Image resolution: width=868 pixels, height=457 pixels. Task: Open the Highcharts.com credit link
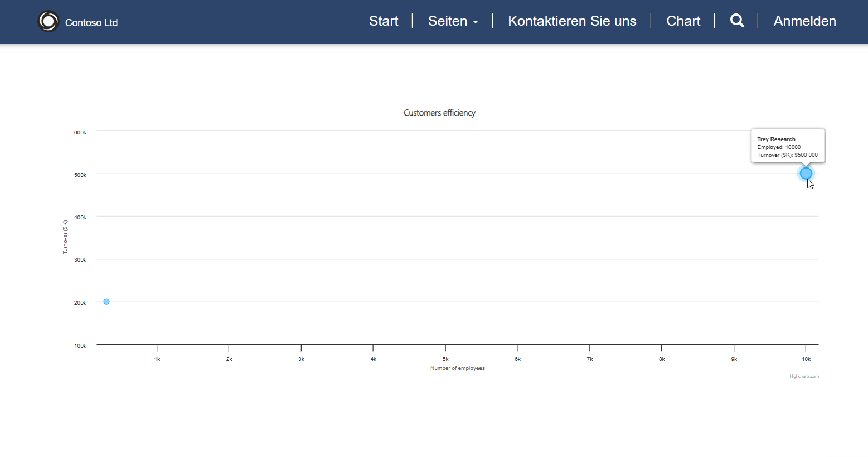(x=804, y=376)
